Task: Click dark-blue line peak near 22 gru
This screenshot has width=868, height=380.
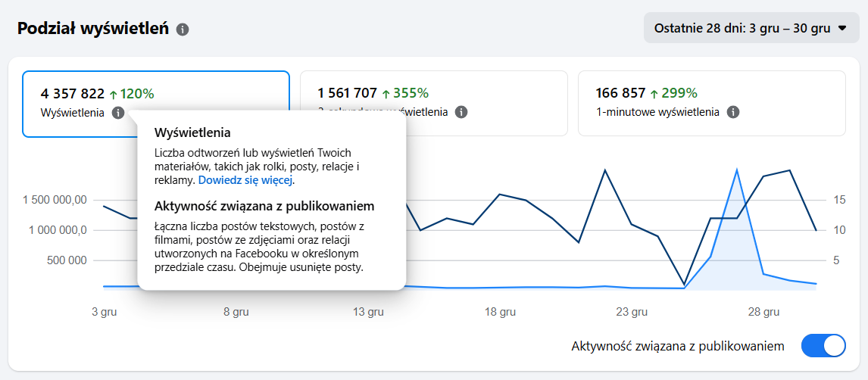Action: 604,170
